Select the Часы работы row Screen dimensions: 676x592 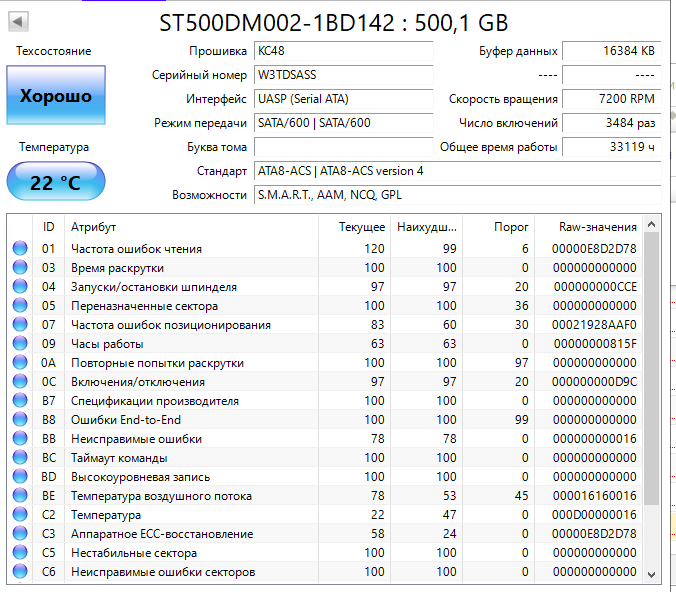[325, 343]
